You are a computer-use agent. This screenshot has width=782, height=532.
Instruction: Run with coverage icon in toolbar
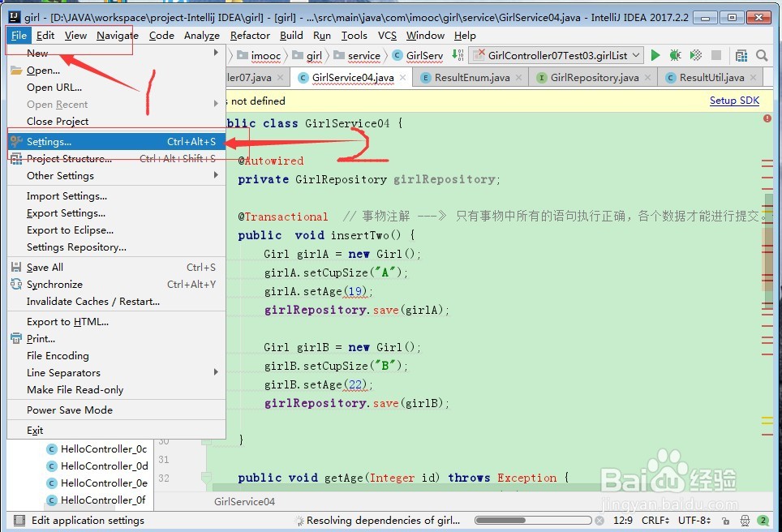coord(696,55)
